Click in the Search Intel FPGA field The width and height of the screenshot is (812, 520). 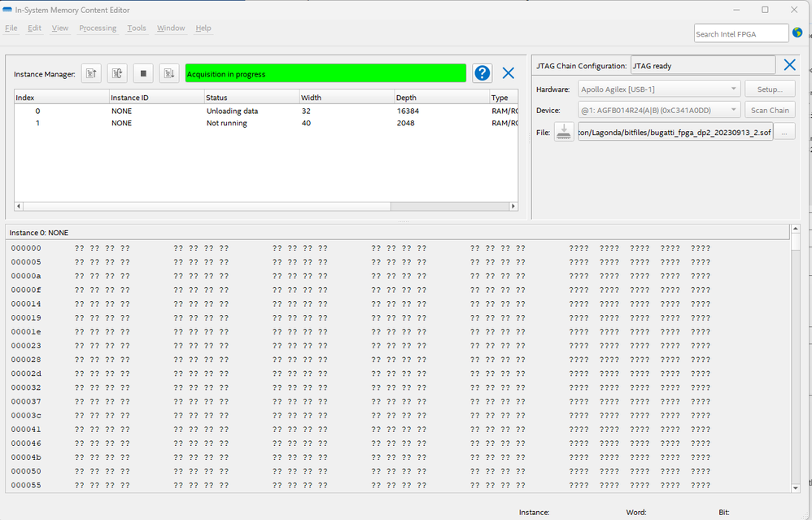click(x=741, y=33)
